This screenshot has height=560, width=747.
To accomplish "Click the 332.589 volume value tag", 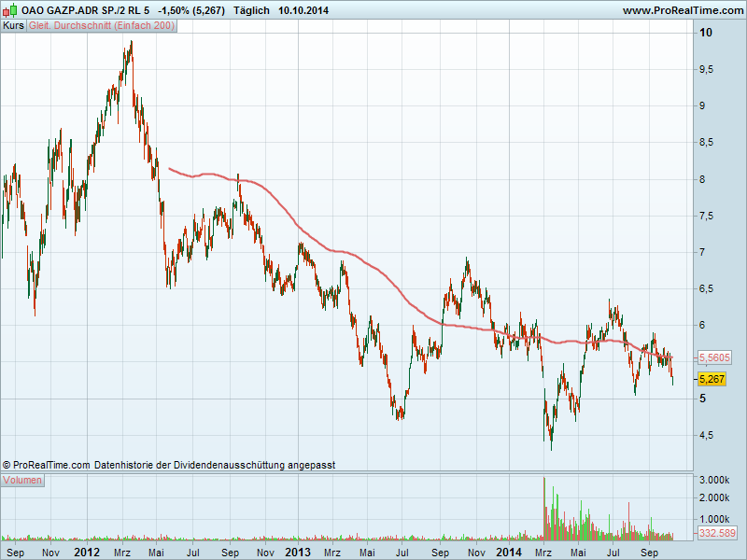I will pyautogui.click(x=717, y=533).
